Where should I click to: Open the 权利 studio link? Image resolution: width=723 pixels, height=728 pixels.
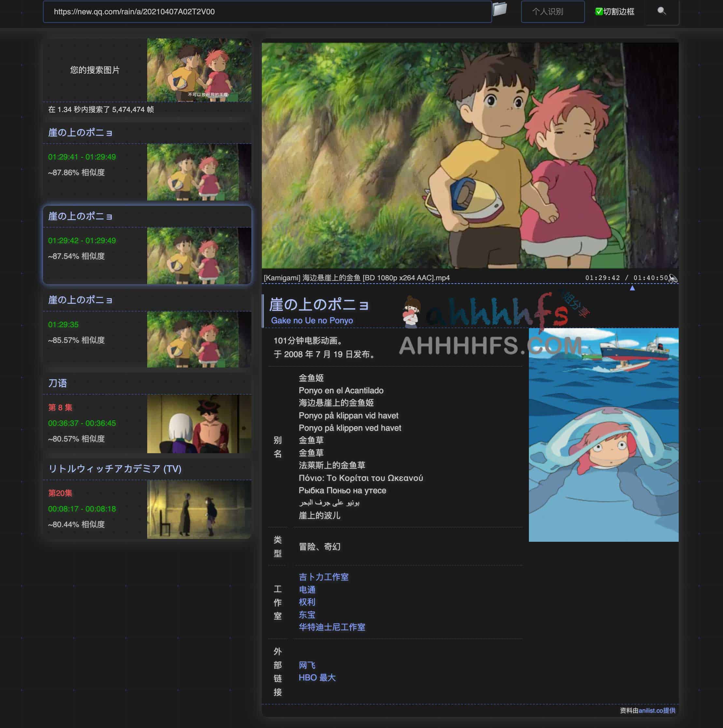coord(307,602)
